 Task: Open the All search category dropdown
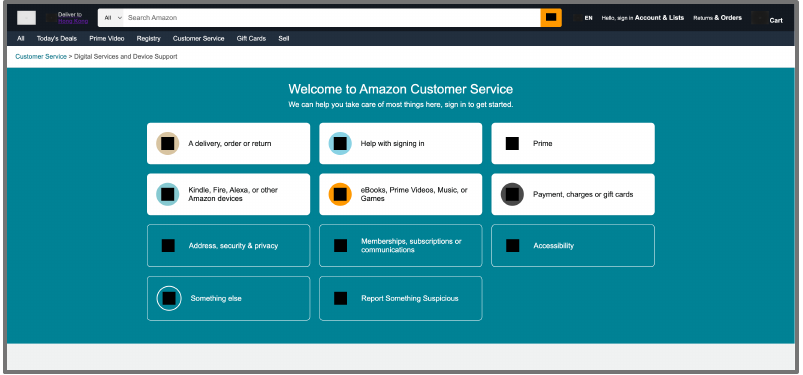coord(113,17)
